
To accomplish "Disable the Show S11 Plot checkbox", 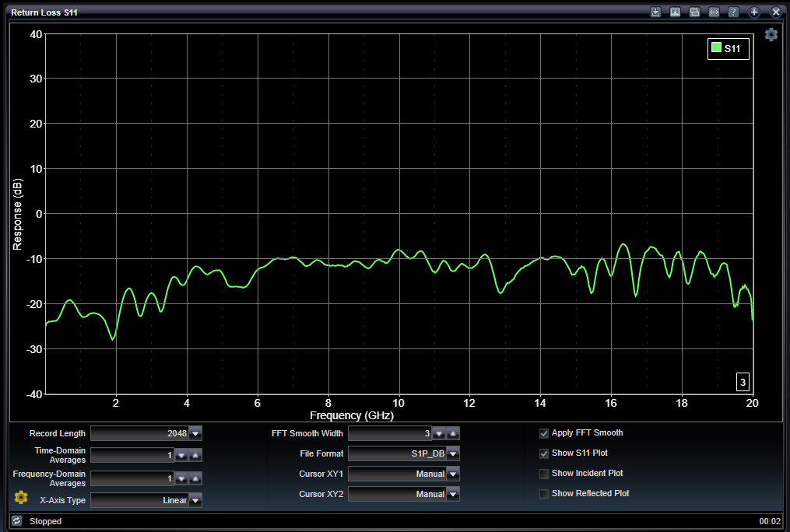I will pyautogui.click(x=544, y=453).
